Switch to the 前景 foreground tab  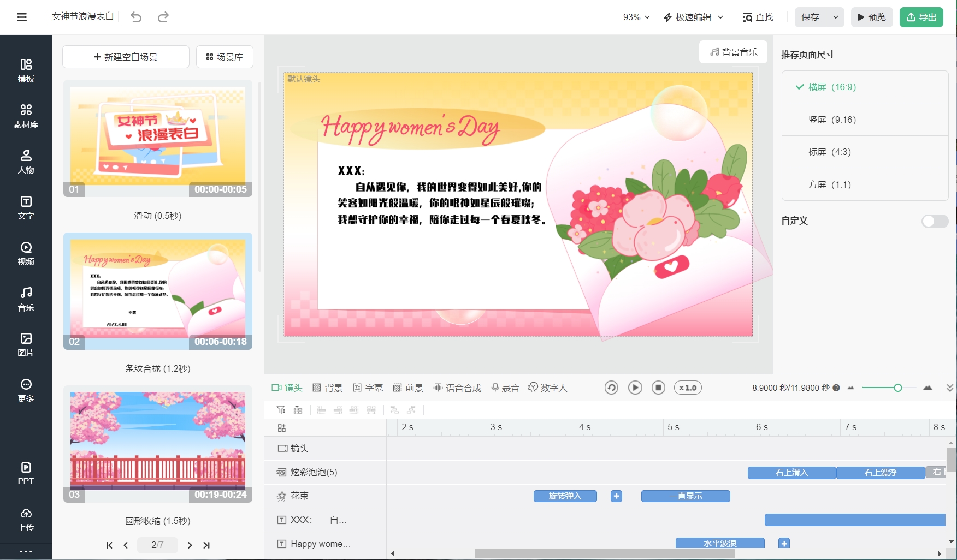tap(408, 388)
